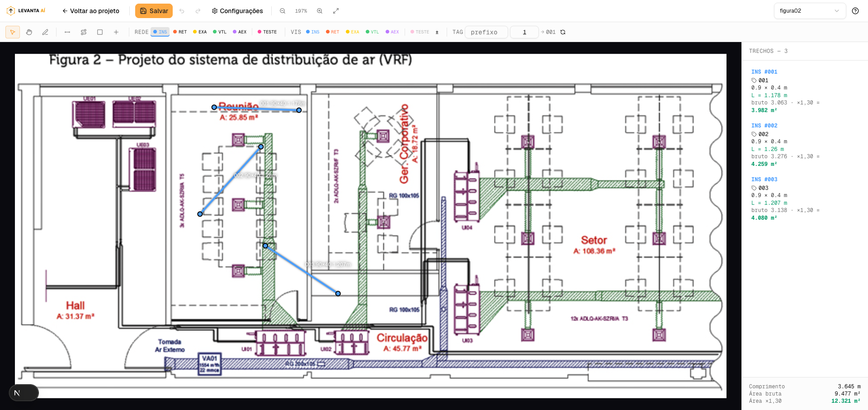Click the prefixo tag input field

click(486, 32)
